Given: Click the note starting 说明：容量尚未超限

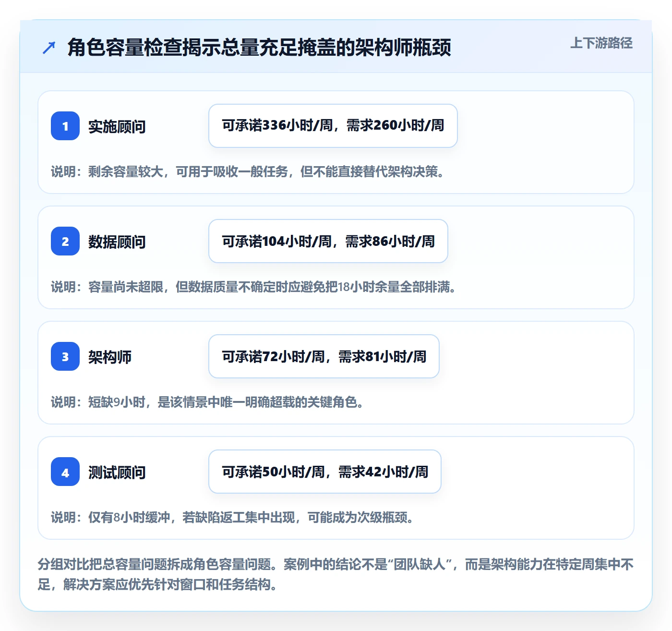Looking at the screenshot, I should coord(254,287).
